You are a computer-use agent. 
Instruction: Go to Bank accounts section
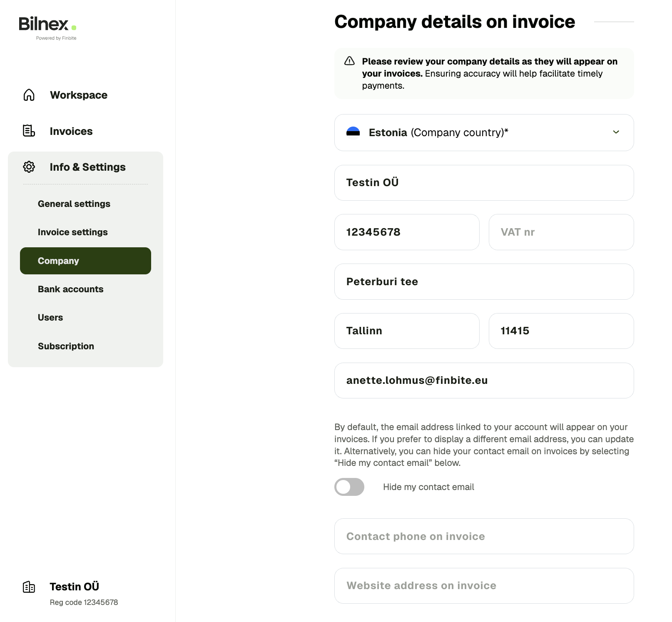(x=71, y=289)
